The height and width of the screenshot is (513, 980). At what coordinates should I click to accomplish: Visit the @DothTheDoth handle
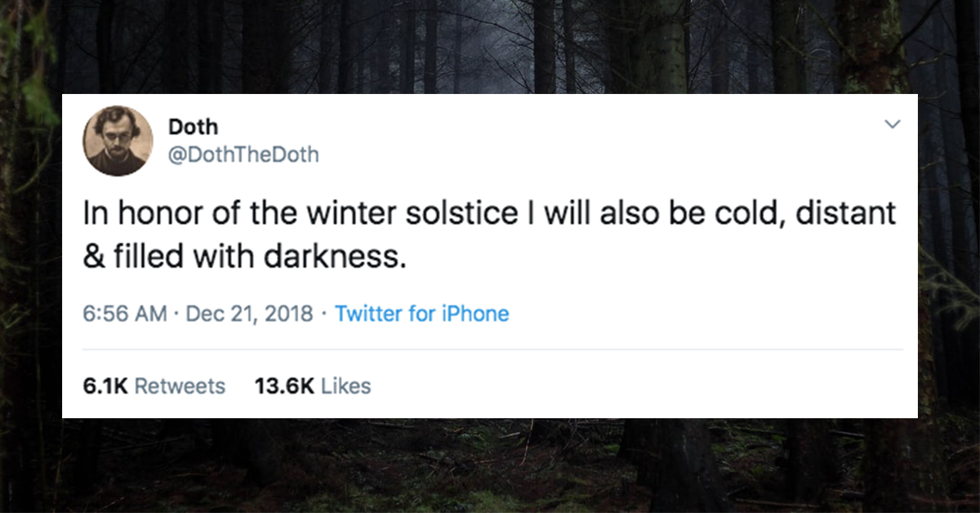click(243, 154)
